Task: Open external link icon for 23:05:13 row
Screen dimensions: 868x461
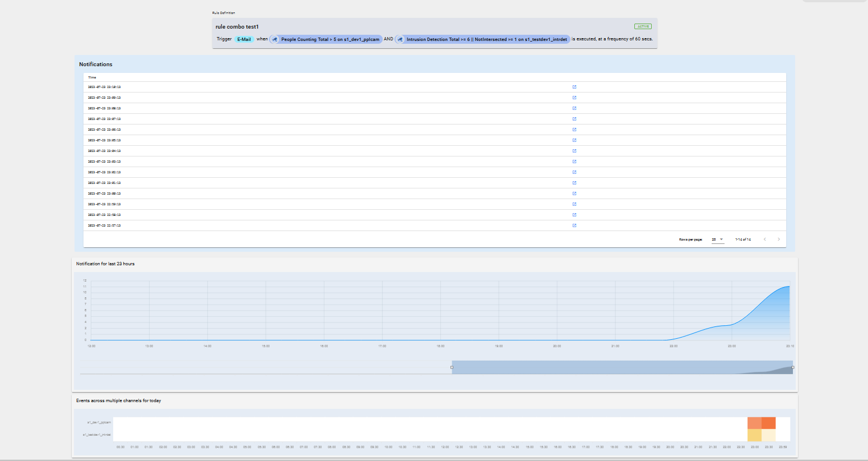Action: coord(574,140)
